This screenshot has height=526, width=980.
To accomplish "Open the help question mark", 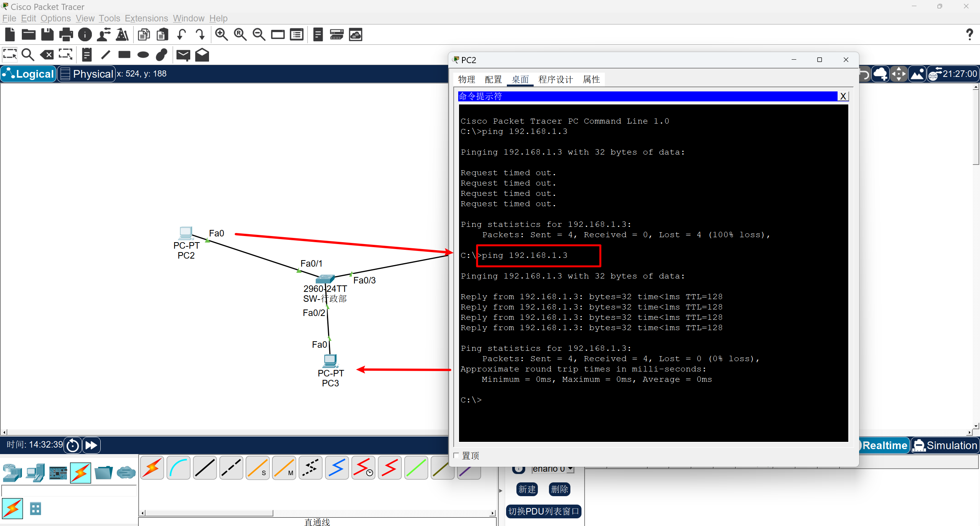I will tap(970, 35).
